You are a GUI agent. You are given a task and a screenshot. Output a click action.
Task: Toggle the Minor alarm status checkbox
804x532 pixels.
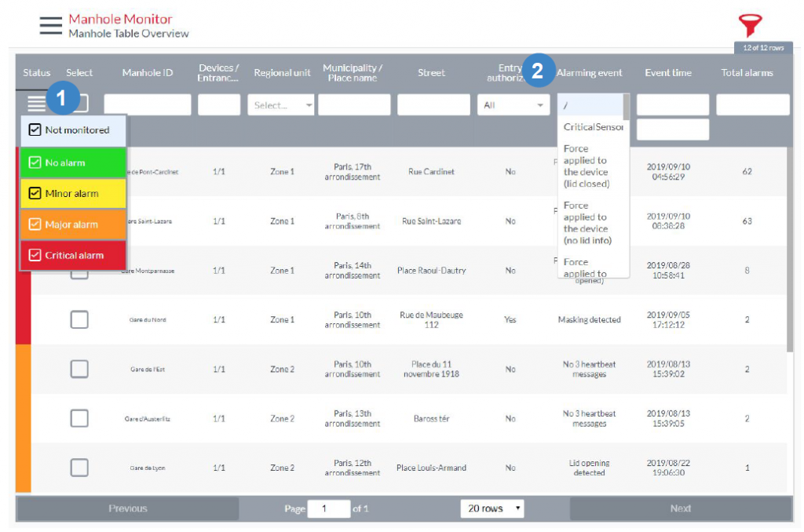(35, 194)
